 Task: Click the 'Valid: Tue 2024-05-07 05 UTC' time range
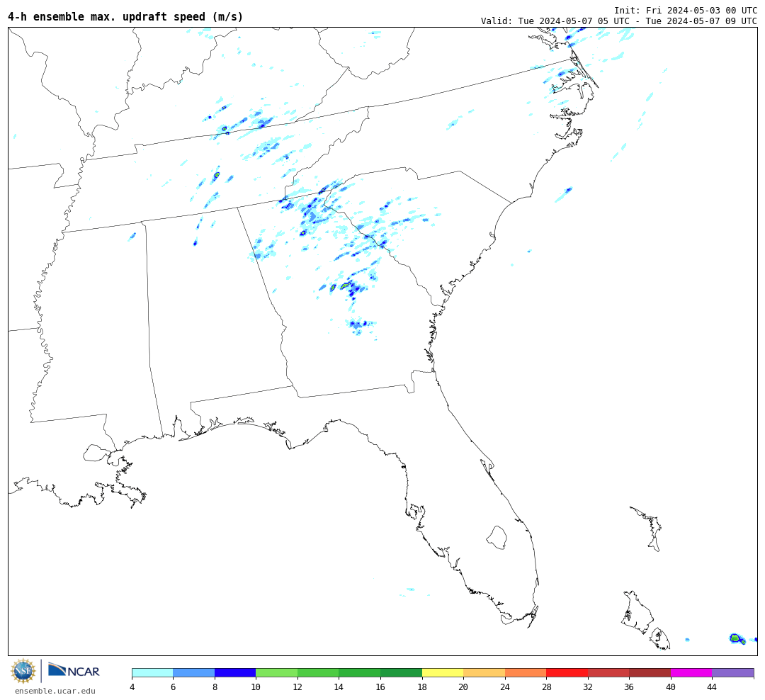tap(618, 21)
